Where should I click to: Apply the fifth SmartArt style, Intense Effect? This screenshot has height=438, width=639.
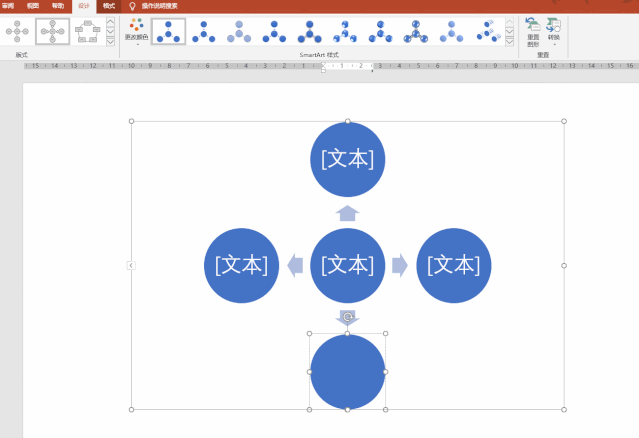(x=310, y=31)
